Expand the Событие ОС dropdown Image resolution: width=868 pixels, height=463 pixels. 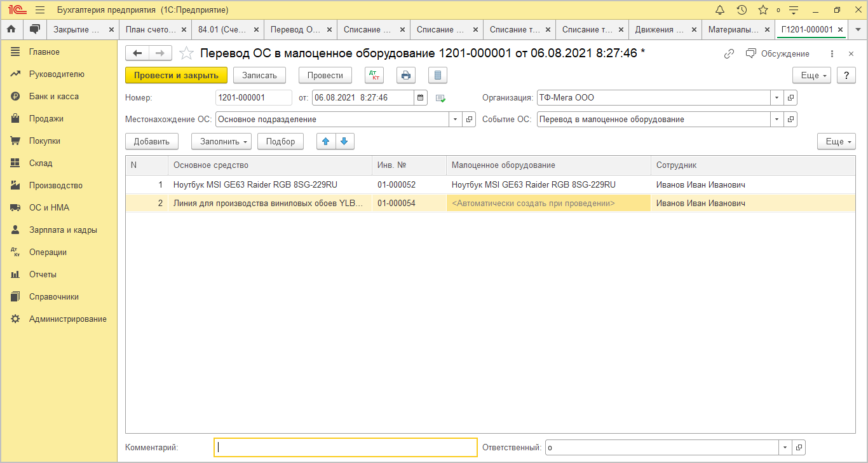777,119
